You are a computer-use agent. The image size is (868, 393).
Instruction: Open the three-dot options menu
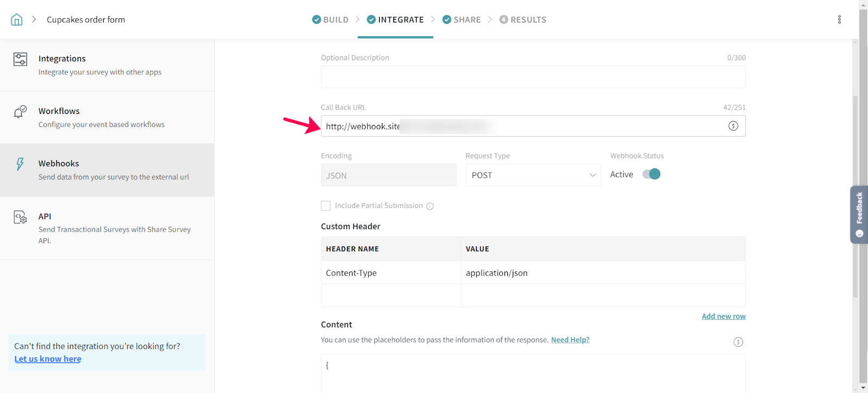(839, 20)
